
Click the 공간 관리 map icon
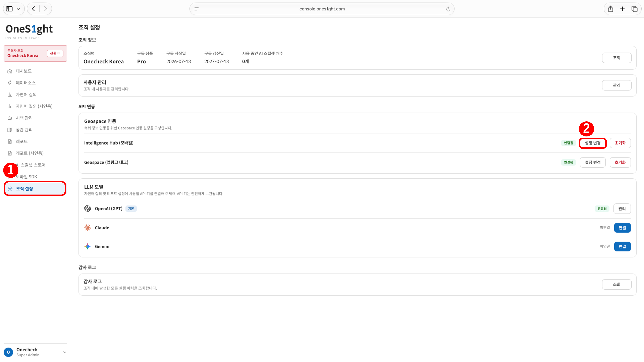click(10, 130)
